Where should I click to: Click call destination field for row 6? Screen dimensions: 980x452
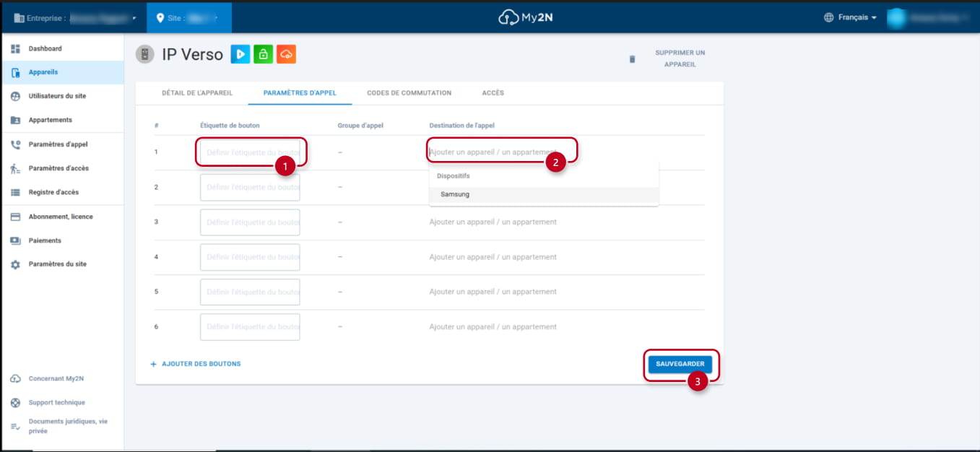tap(493, 326)
